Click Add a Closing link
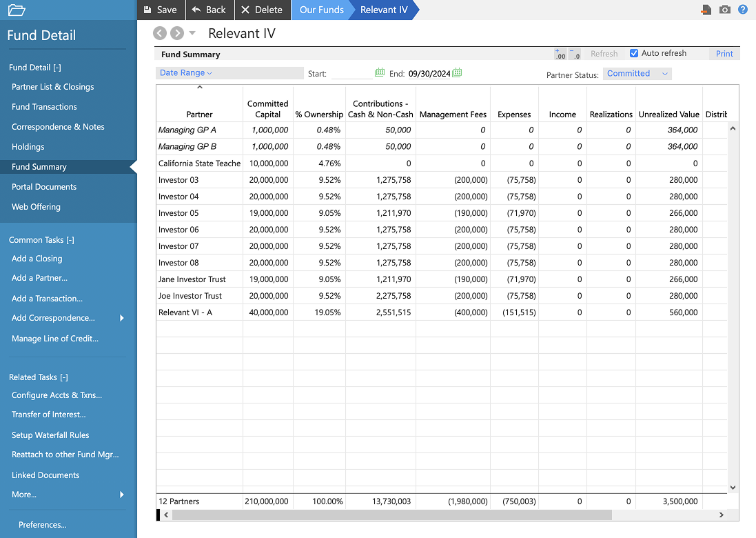756x538 pixels. pos(37,259)
